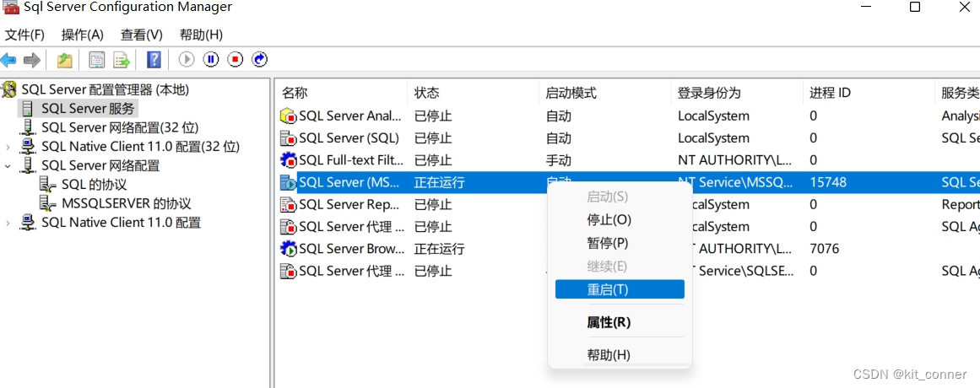Choose 帮助(H) from the context menu
Viewport: 980px width, 388px height.
609,355
